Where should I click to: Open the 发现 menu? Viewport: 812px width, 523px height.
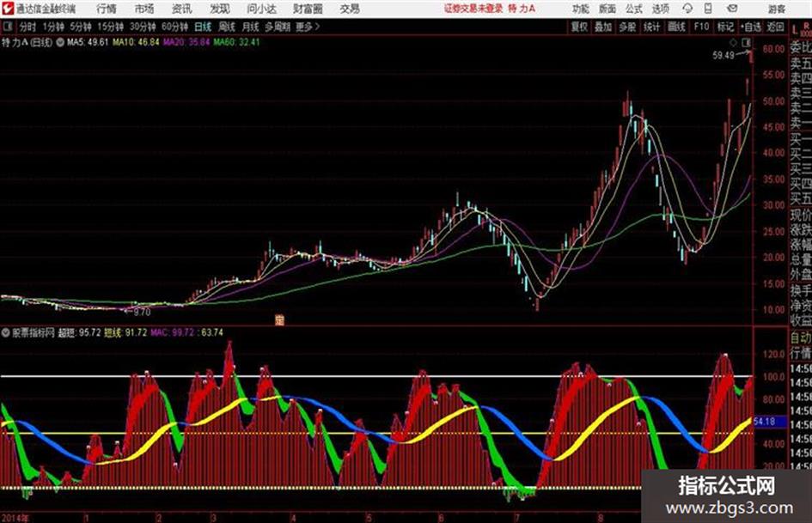[220, 9]
